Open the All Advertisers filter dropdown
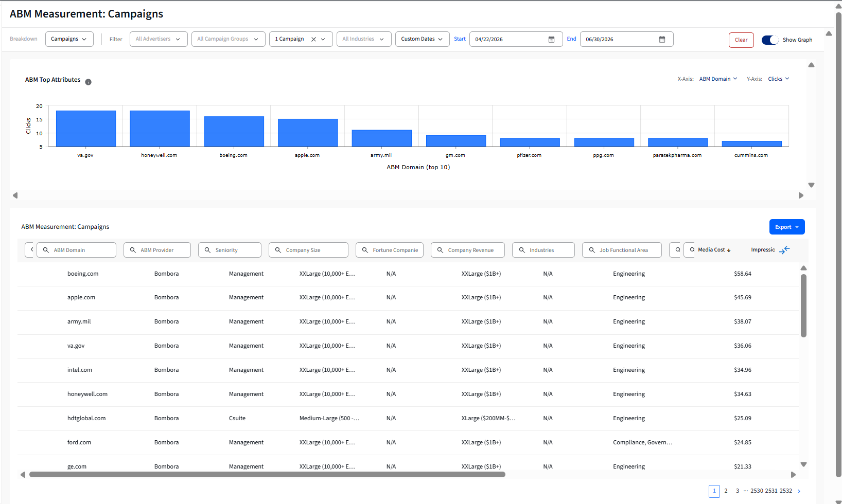Viewport: 842px width, 504px height. tap(159, 39)
